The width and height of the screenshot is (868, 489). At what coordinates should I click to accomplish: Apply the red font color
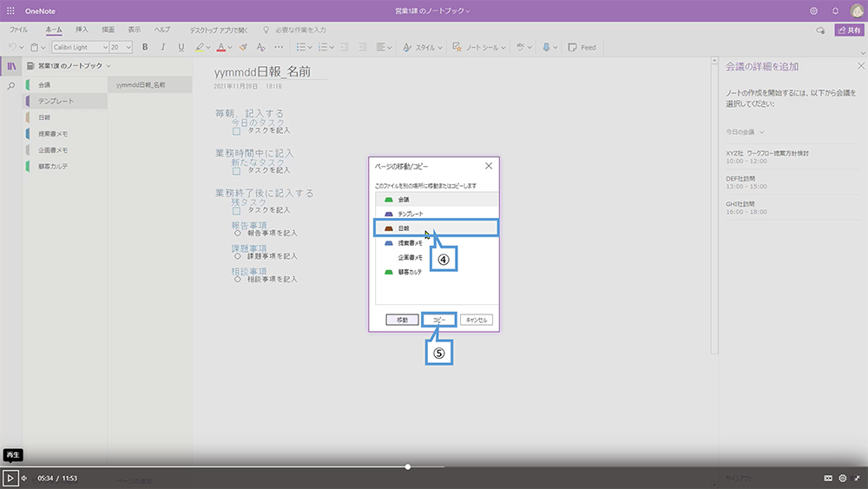coord(220,47)
